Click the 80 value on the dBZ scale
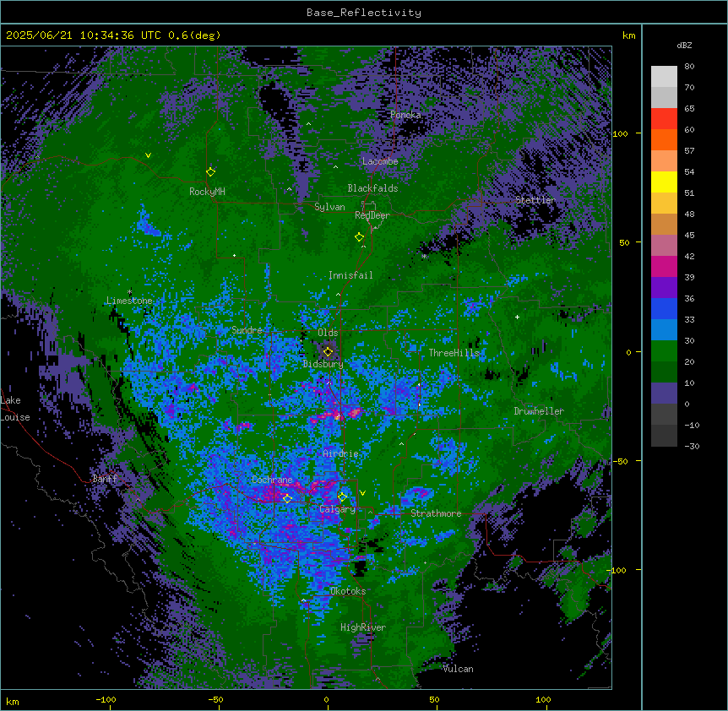Screen dimensions: 728x711 click(689, 67)
